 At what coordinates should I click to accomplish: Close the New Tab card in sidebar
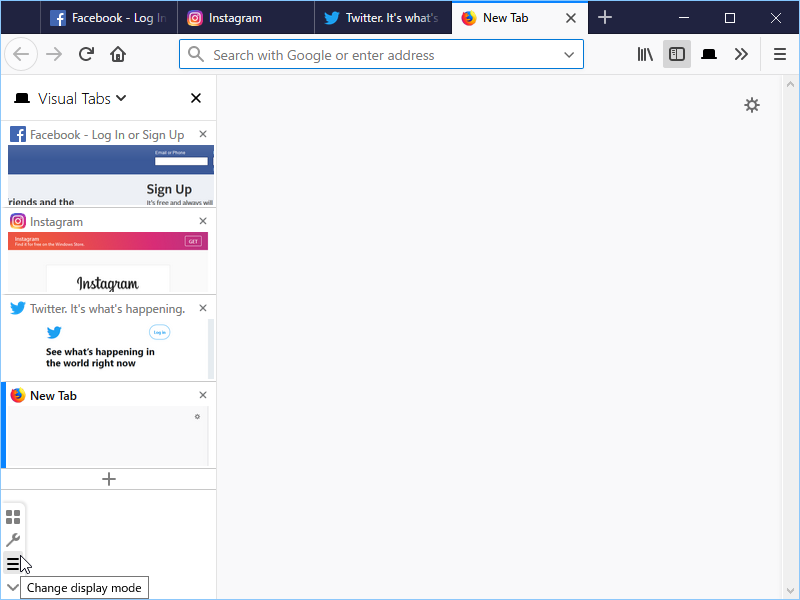click(203, 395)
